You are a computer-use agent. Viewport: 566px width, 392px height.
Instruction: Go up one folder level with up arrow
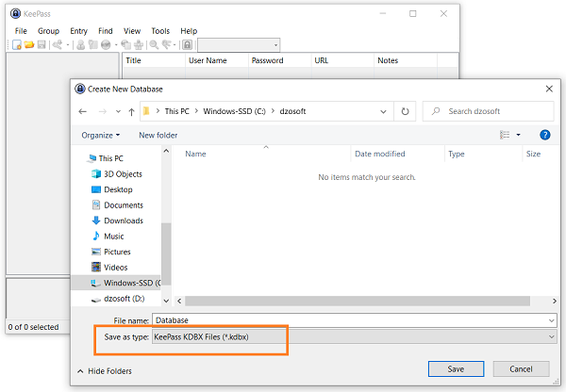131,112
